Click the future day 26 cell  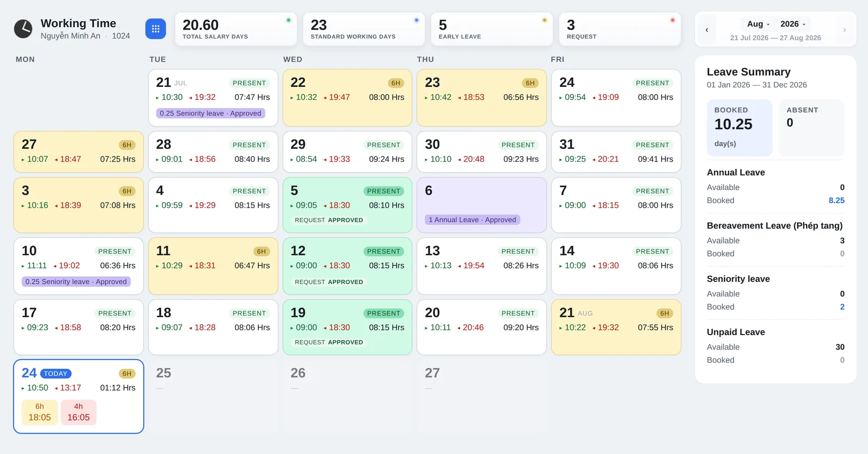click(x=347, y=396)
